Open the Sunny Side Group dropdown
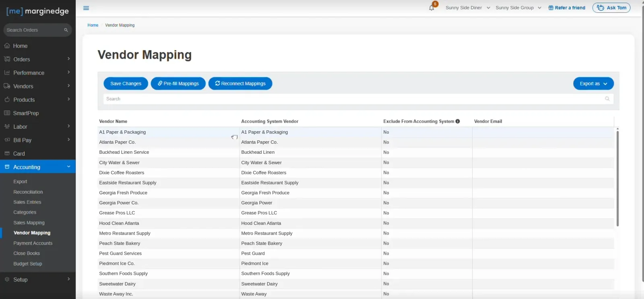Screen dimensions: 644x299 coord(518,8)
